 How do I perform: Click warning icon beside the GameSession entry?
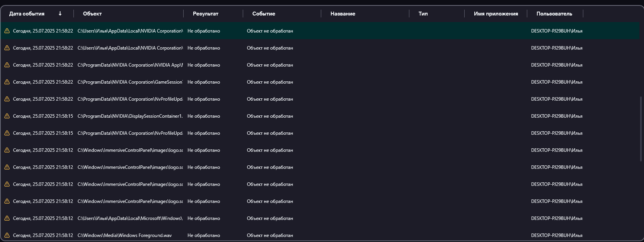7,82
